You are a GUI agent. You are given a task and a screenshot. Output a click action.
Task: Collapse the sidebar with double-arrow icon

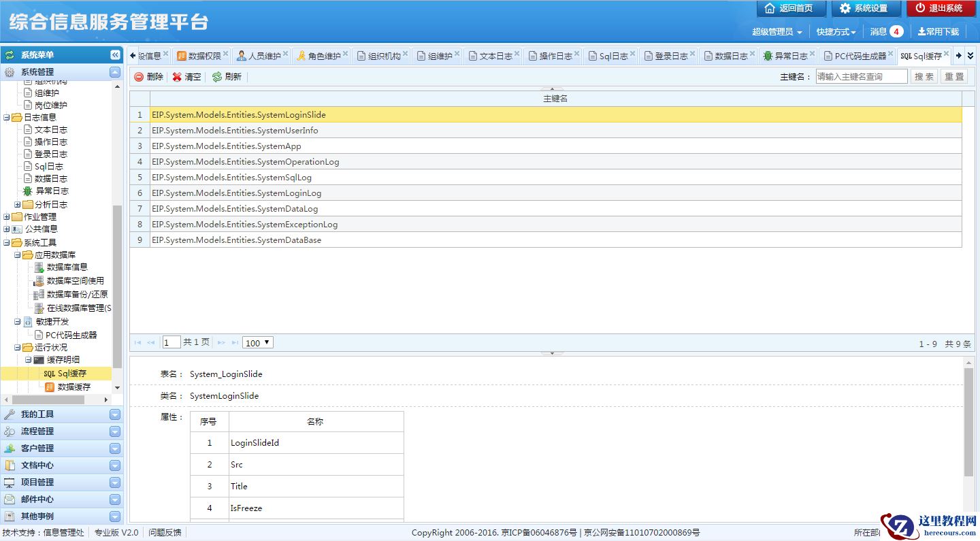(x=115, y=55)
